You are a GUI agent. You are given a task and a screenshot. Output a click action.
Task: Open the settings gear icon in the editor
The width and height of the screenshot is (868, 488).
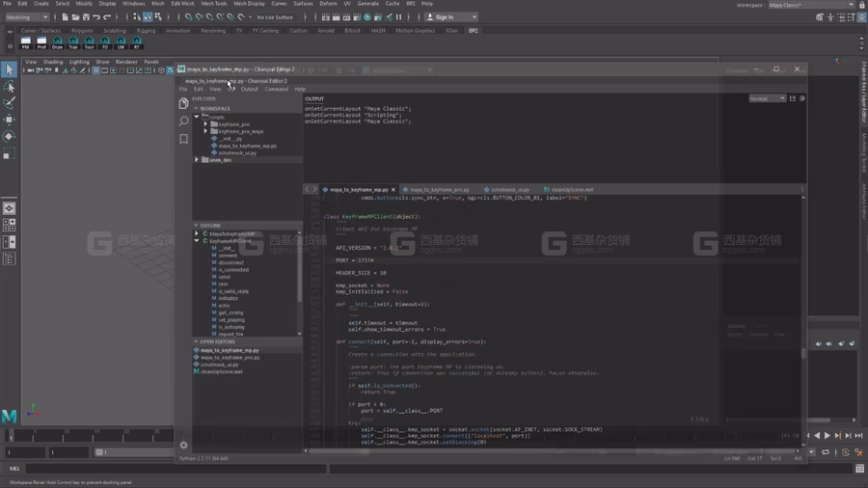pos(184,445)
